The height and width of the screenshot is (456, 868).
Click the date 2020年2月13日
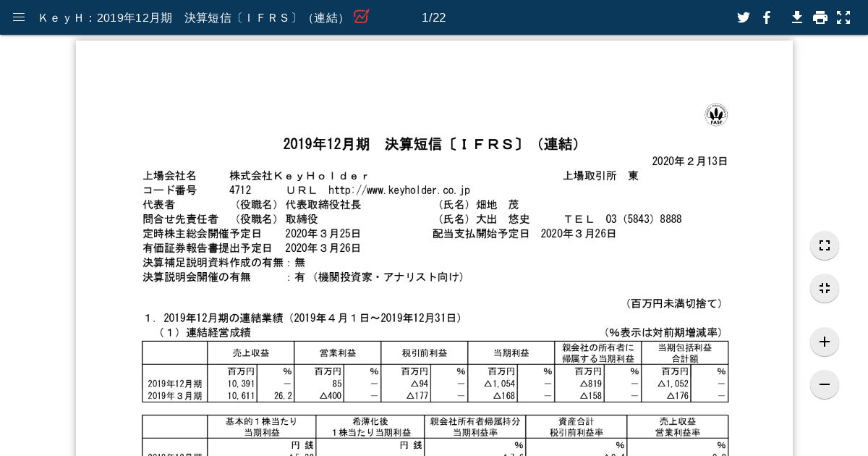690,161
